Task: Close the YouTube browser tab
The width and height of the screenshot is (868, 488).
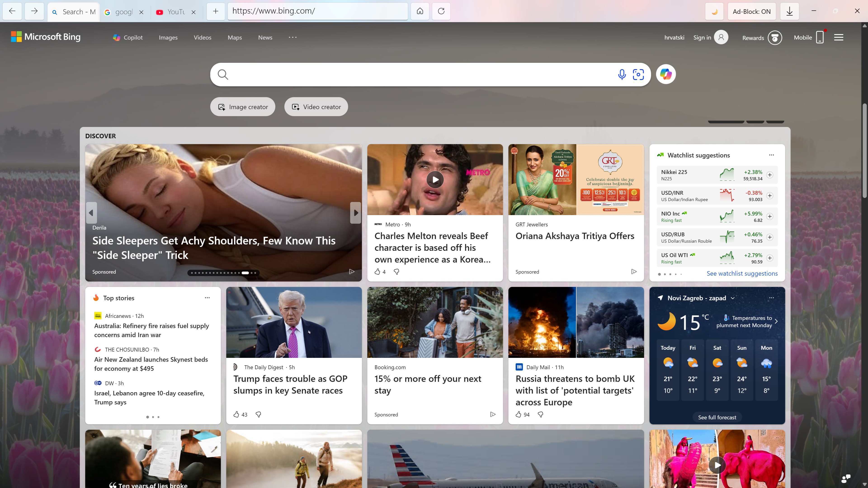Action: pyautogui.click(x=194, y=12)
